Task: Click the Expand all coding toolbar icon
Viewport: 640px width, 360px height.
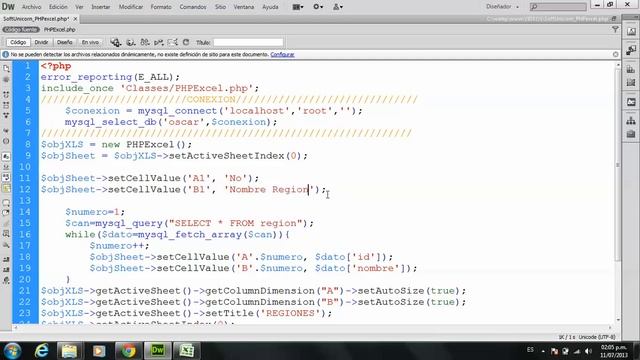Action: coord(6,116)
